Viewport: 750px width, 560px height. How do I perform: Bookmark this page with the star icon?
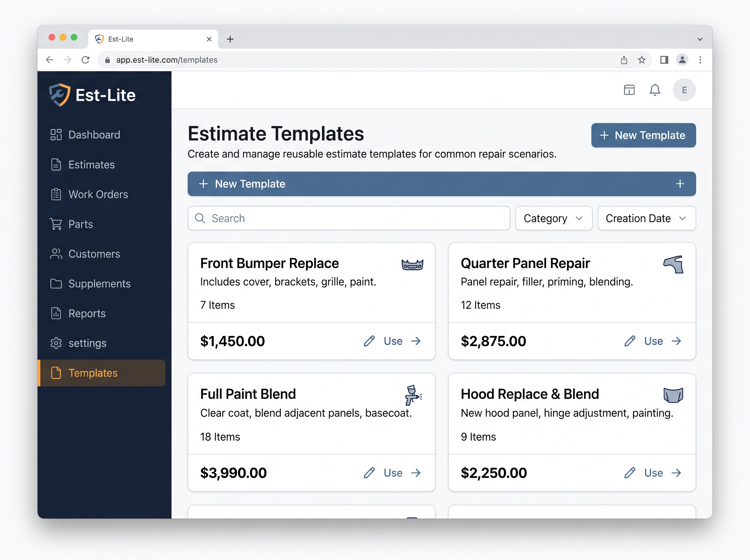pos(642,60)
